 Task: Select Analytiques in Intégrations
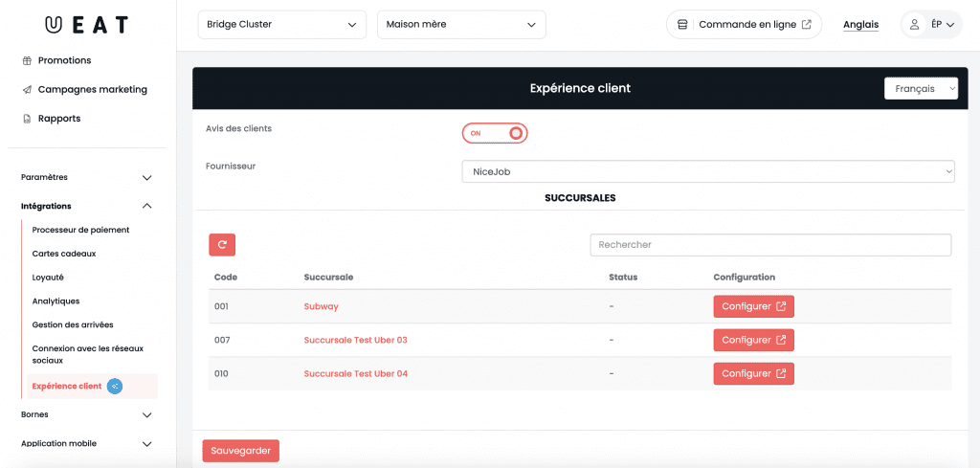[x=56, y=301]
